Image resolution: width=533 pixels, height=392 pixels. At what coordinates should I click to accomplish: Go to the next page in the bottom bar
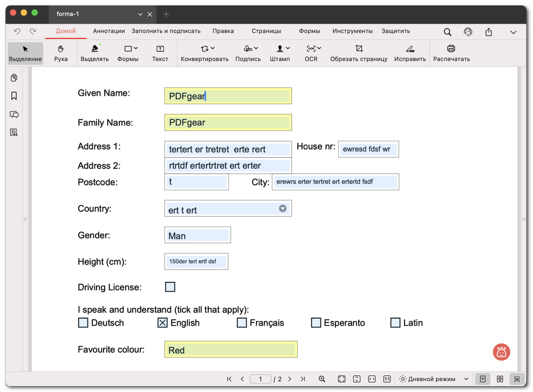(290, 379)
